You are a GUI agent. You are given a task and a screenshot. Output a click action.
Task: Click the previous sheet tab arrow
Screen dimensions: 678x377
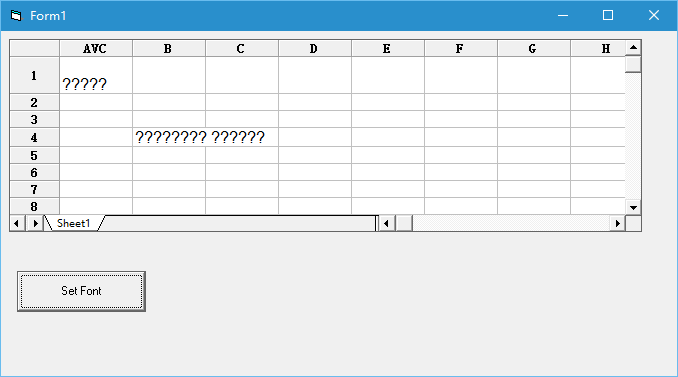(17, 223)
